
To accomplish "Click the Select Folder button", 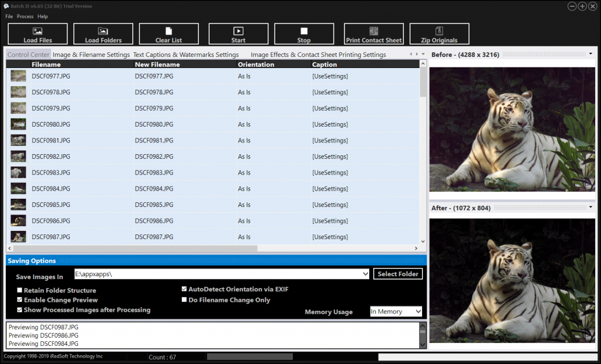I will point(398,274).
